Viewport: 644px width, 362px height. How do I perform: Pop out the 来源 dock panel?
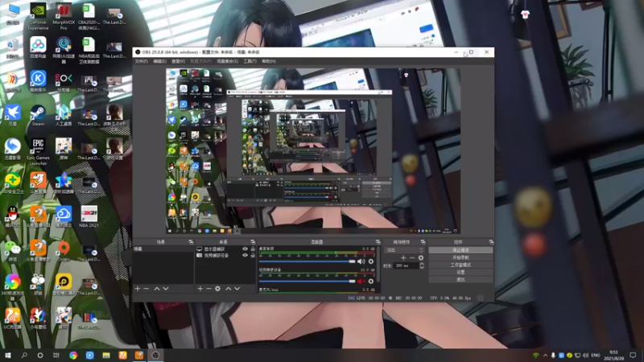coord(253,242)
